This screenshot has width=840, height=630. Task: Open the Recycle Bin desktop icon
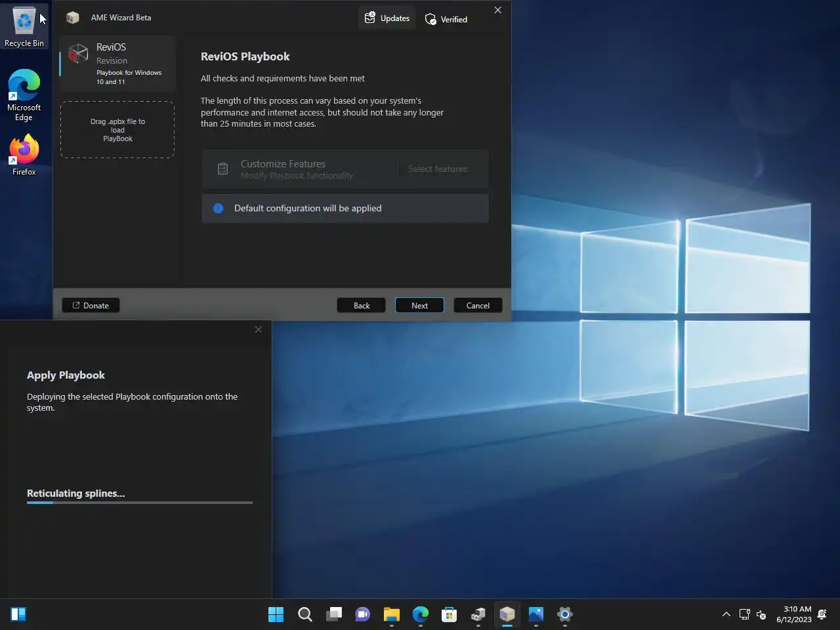pos(24,28)
